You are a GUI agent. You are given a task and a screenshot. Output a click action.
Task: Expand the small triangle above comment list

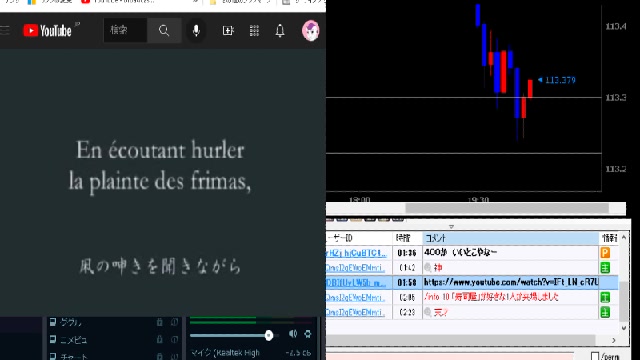click(x=451, y=227)
